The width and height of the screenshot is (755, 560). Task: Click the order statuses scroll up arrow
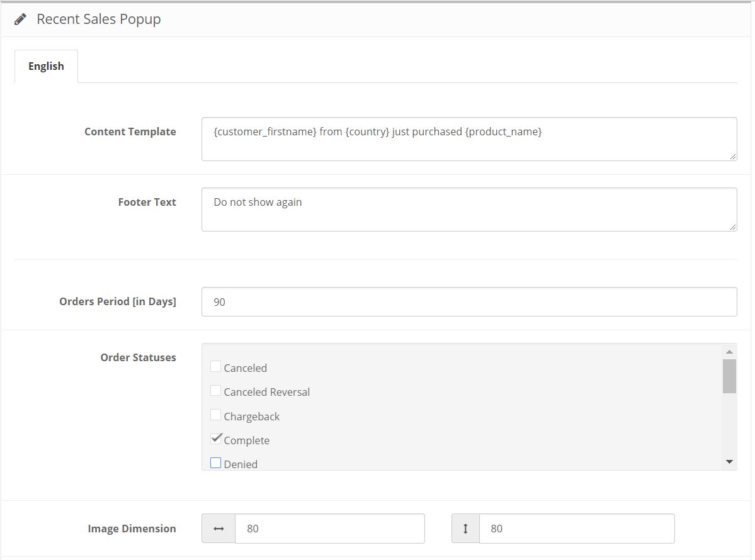[729, 352]
